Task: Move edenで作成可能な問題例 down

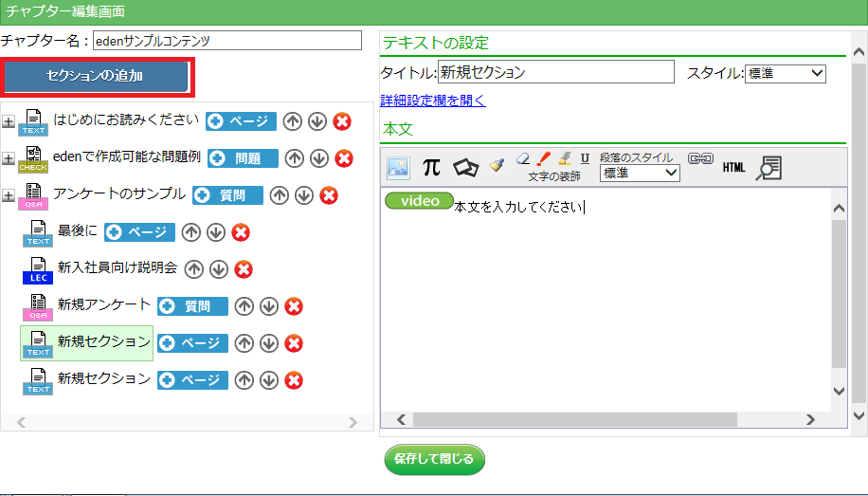Action: 318,158
